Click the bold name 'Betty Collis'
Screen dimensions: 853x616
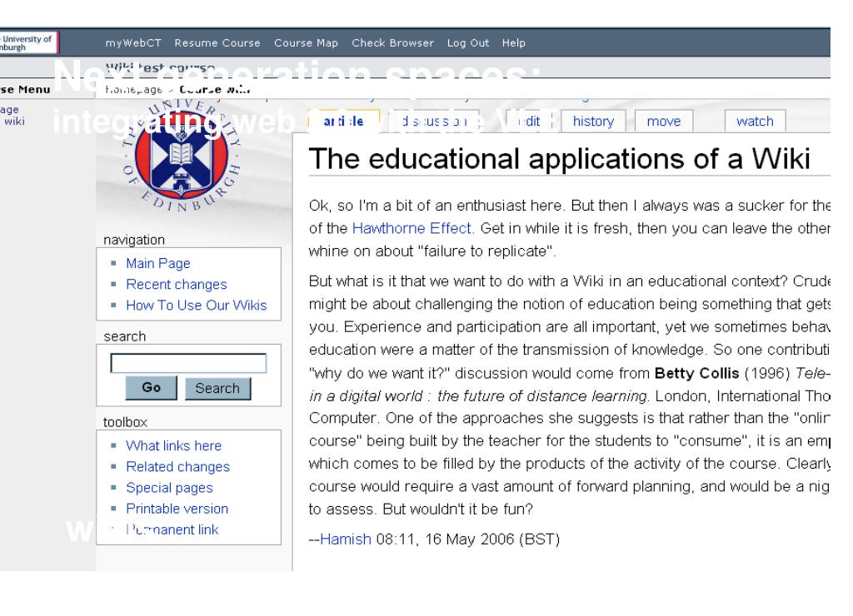697,373
